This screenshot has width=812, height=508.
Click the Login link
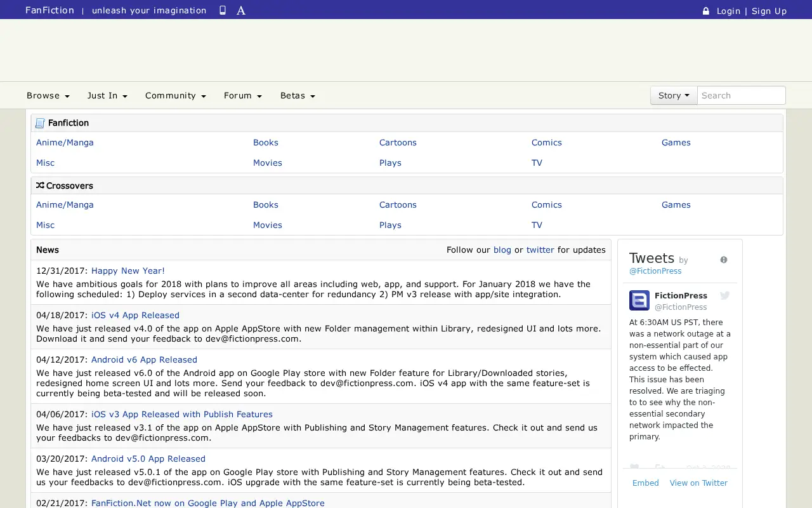728,11
